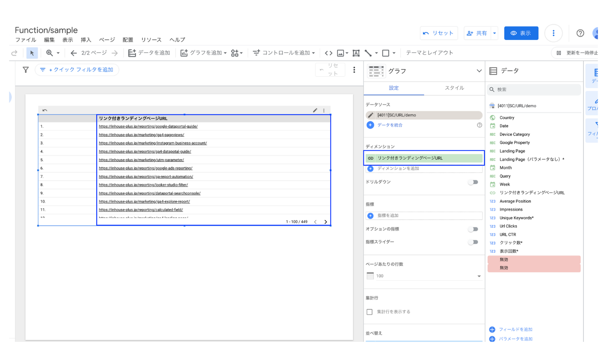Open the リソース menu
Image resolution: width=607 pixels, height=364 pixels.
pyautogui.click(x=151, y=40)
